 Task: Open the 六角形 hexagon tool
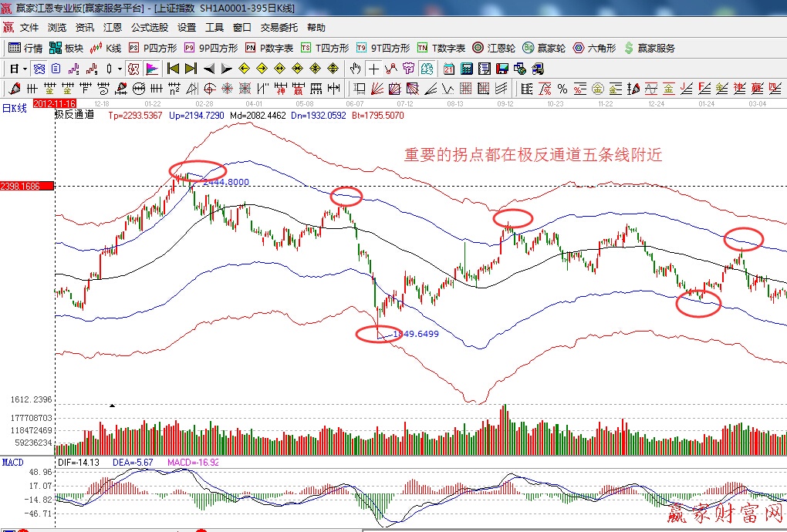pos(594,48)
